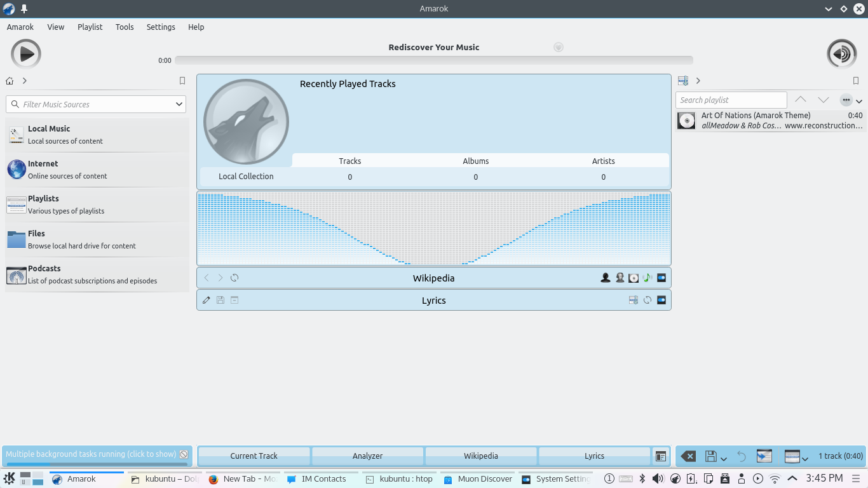Click the home icon in media sources

[x=10, y=81]
